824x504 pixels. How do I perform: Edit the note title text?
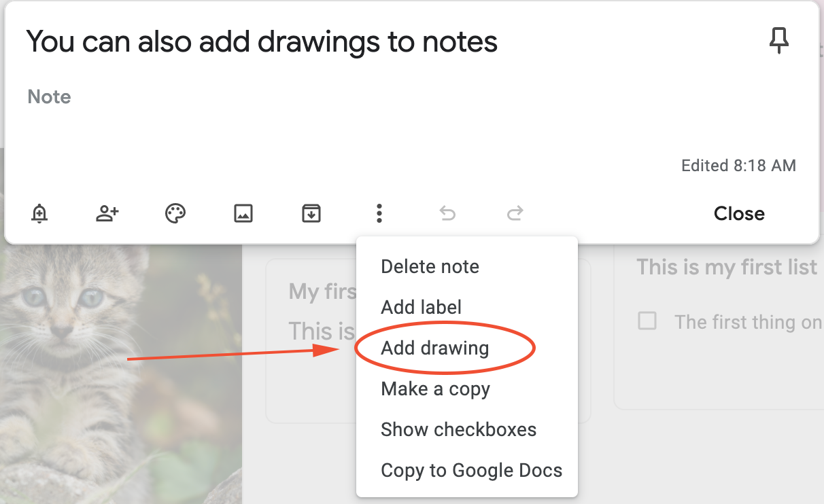tap(262, 41)
